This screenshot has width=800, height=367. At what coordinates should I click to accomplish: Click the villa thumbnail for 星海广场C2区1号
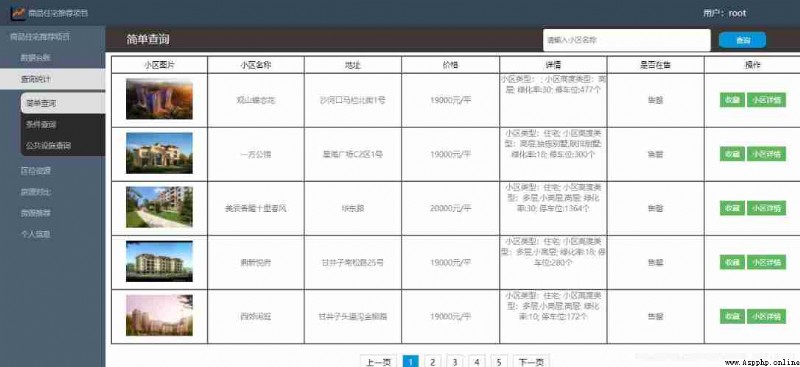click(x=159, y=153)
